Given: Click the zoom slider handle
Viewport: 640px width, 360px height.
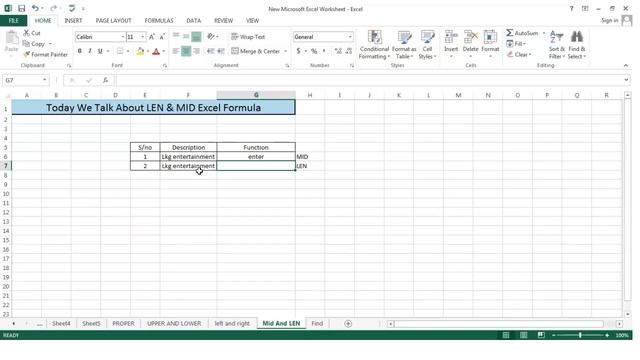Looking at the screenshot, I should pyautogui.click(x=580, y=335).
